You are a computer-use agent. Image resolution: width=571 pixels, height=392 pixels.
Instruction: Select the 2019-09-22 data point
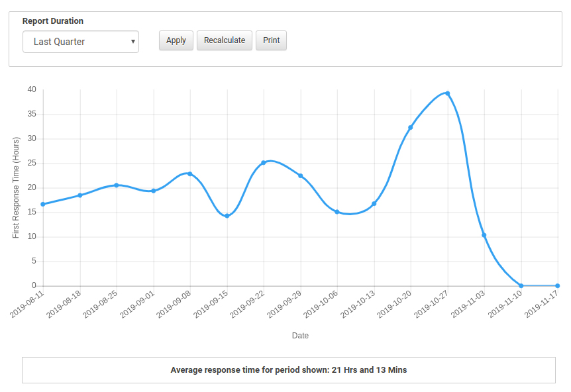(x=264, y=163)
